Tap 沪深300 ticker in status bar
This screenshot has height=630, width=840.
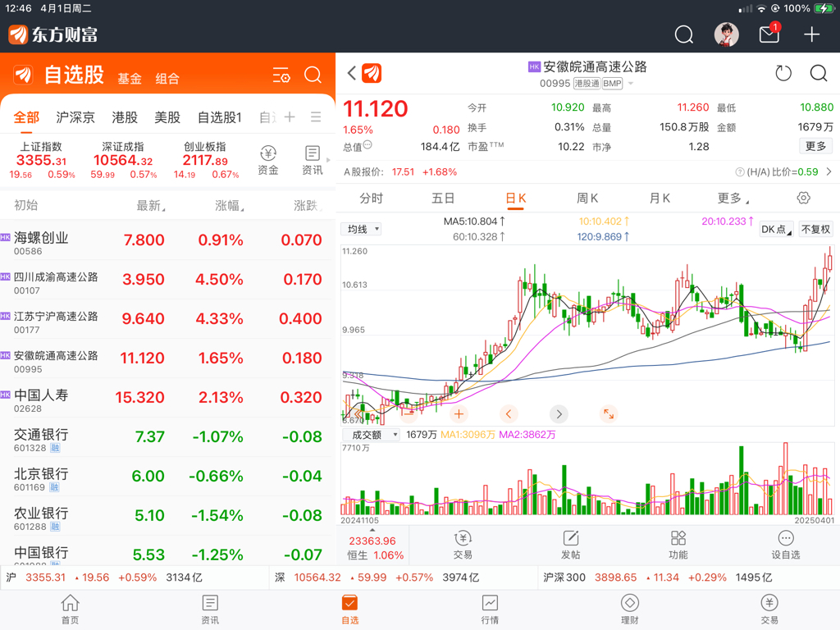657,577
